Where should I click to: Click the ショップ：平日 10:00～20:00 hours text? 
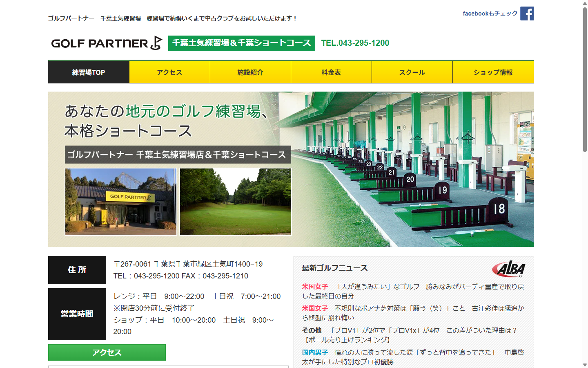pyautogui.click(x=194, y=326)
